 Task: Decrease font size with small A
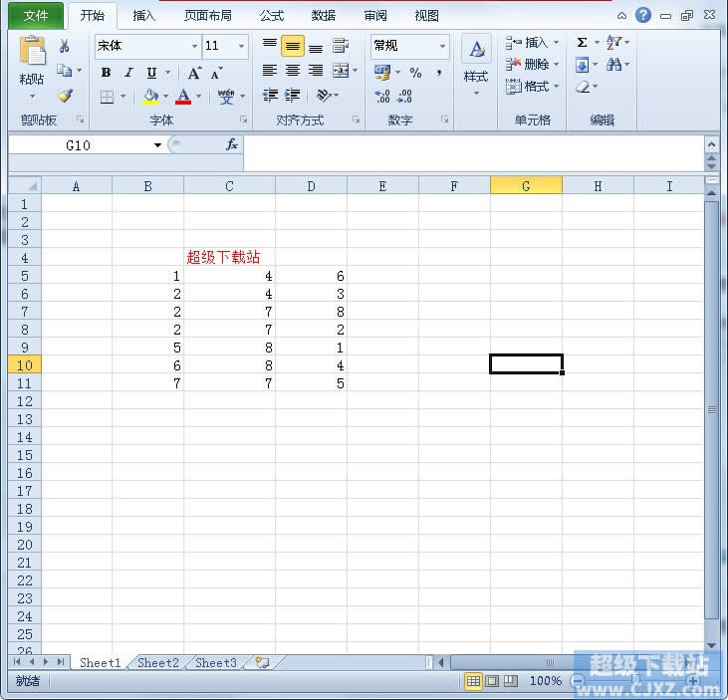click(216, 74)
